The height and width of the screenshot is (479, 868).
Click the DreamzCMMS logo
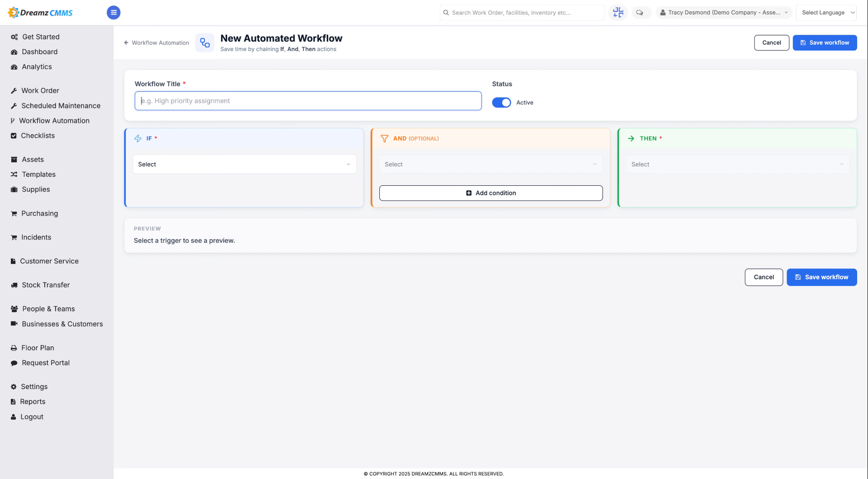(x=40, y=12)
